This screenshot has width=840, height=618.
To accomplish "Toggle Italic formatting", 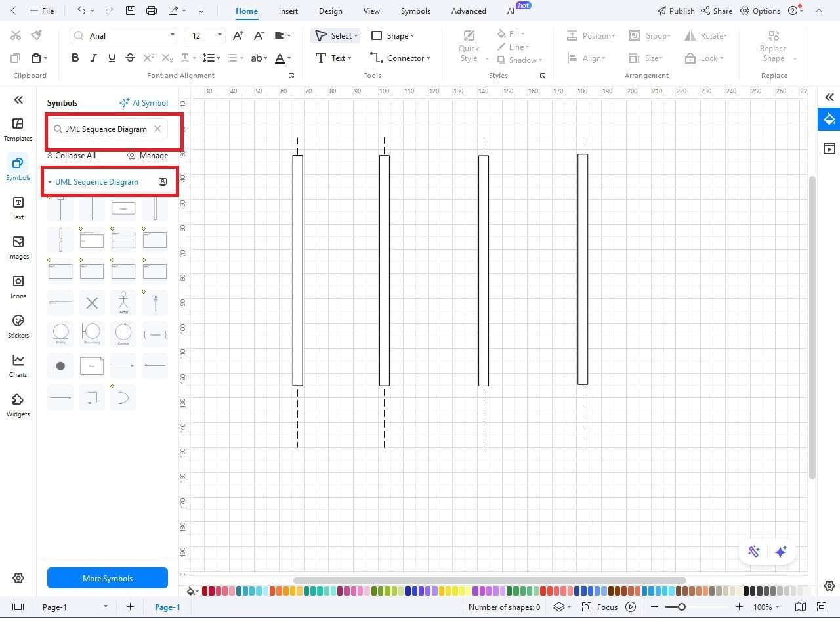I will tap(93, 58).
